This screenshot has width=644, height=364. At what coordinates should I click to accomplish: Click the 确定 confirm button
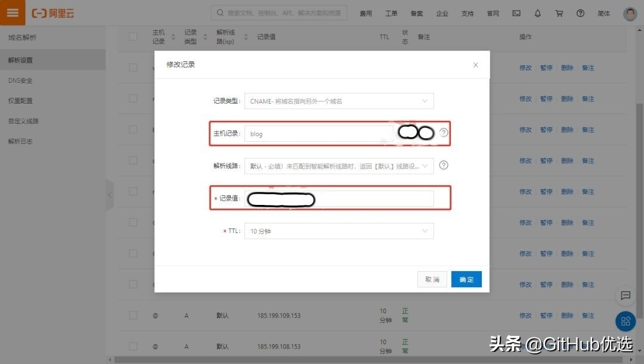click(x=466, y=279)
